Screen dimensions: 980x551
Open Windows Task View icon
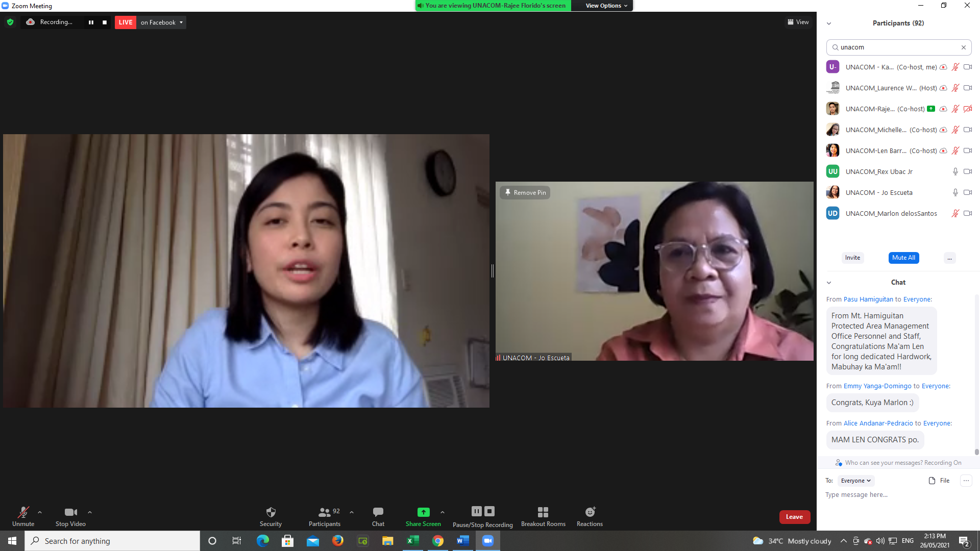[237, 541]
